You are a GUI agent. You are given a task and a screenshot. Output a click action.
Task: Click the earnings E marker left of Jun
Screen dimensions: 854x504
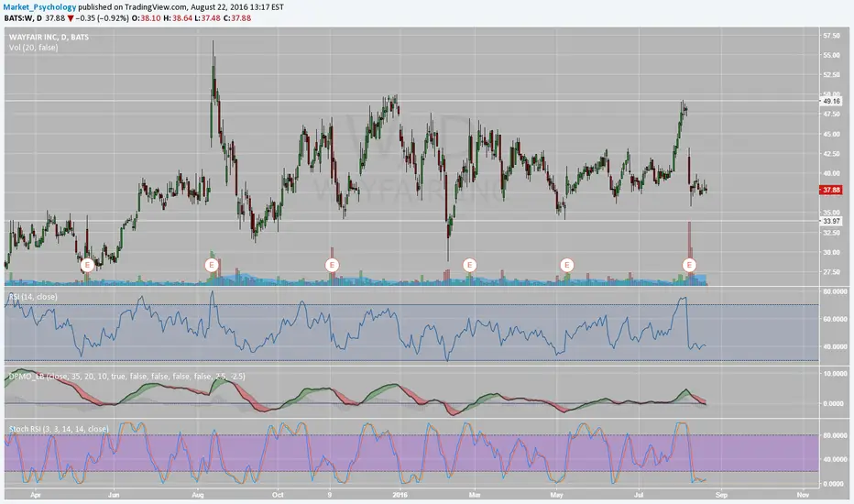87,266
